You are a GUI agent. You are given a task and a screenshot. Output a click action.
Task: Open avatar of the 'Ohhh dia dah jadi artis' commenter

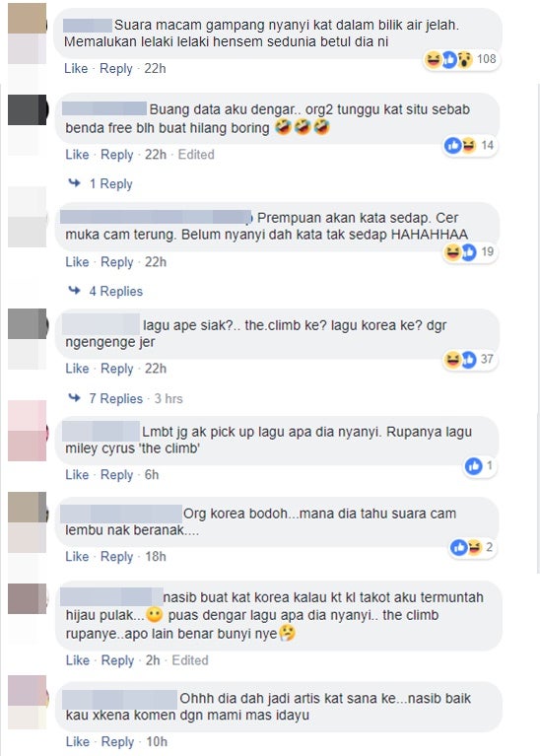click(x=27, y=702)
